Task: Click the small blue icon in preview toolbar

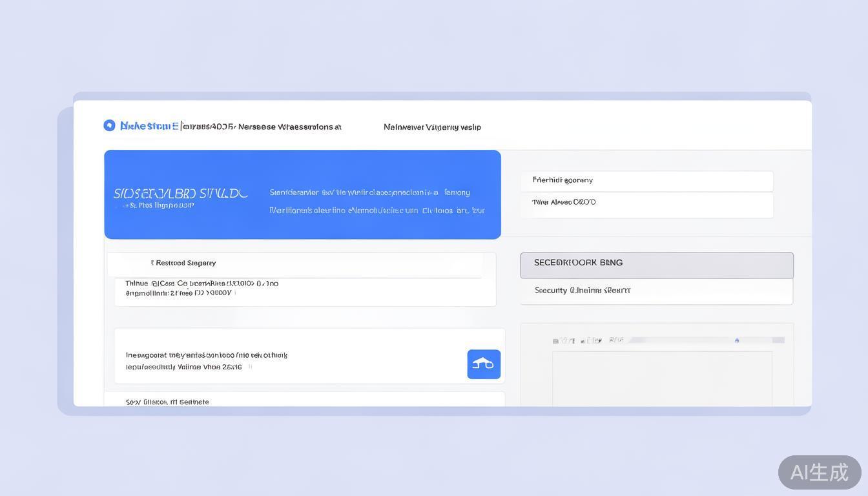Action: [736, 340]
